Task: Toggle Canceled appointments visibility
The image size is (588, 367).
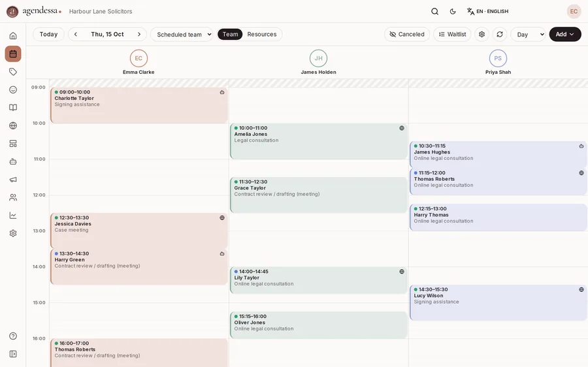Action: pyautogui.click(x=407, y=34)
